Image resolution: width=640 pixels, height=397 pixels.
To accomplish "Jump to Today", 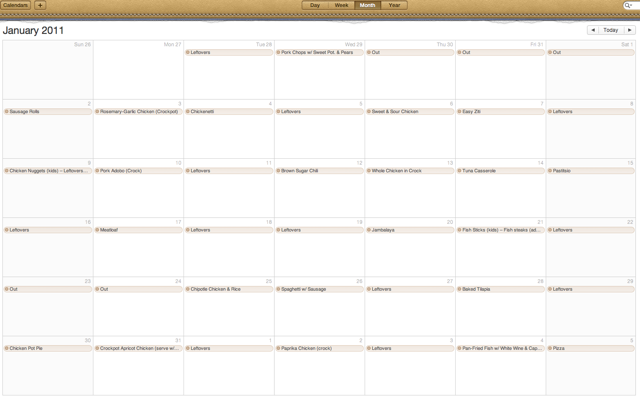I will coord(611,30).
